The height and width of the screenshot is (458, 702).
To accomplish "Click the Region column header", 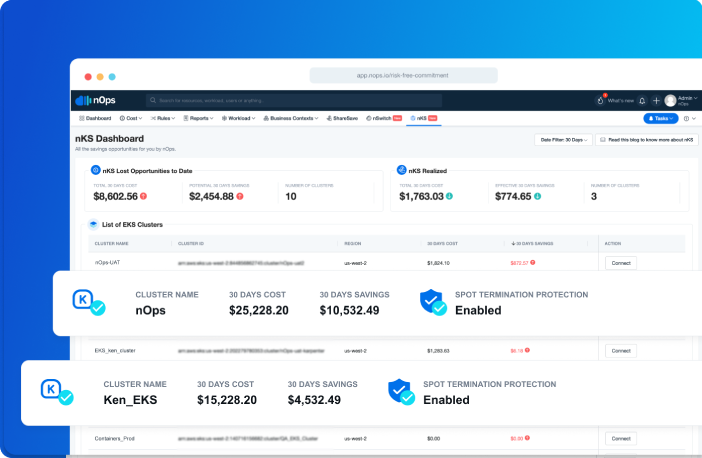I will [352, 244].
